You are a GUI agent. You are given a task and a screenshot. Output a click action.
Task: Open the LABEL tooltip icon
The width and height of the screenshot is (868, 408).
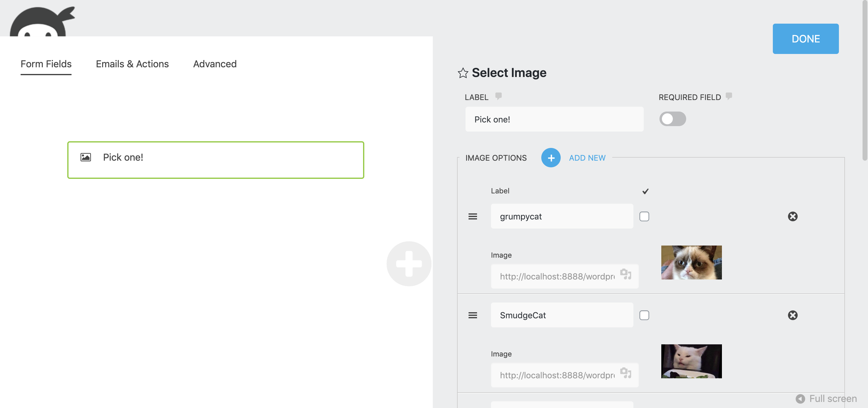[498, 96]
